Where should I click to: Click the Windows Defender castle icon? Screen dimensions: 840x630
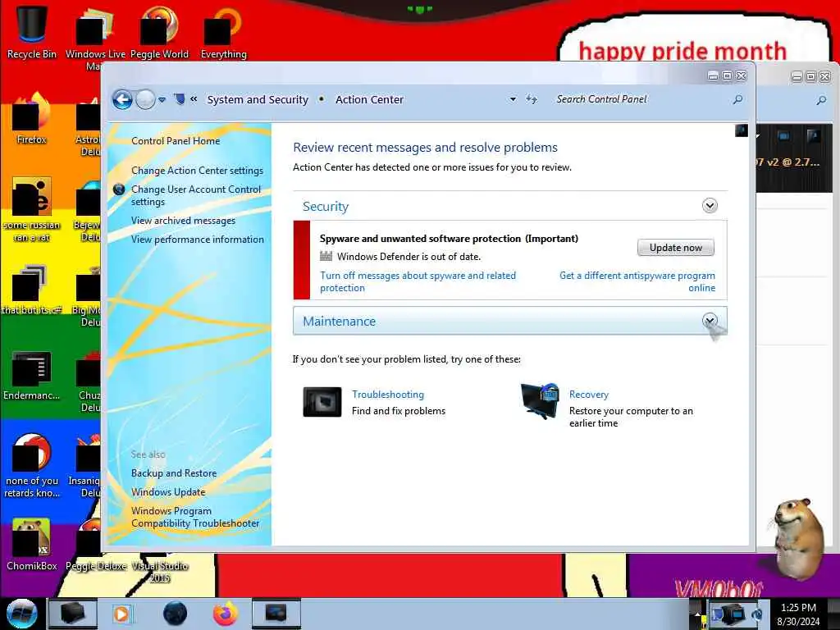click(x=326, y=256)
